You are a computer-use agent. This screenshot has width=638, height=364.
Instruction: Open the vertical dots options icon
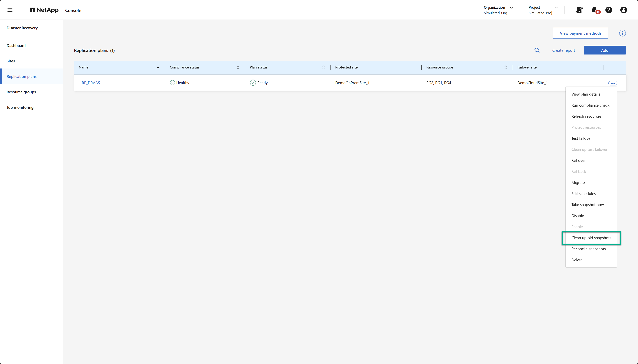[622, 33]
